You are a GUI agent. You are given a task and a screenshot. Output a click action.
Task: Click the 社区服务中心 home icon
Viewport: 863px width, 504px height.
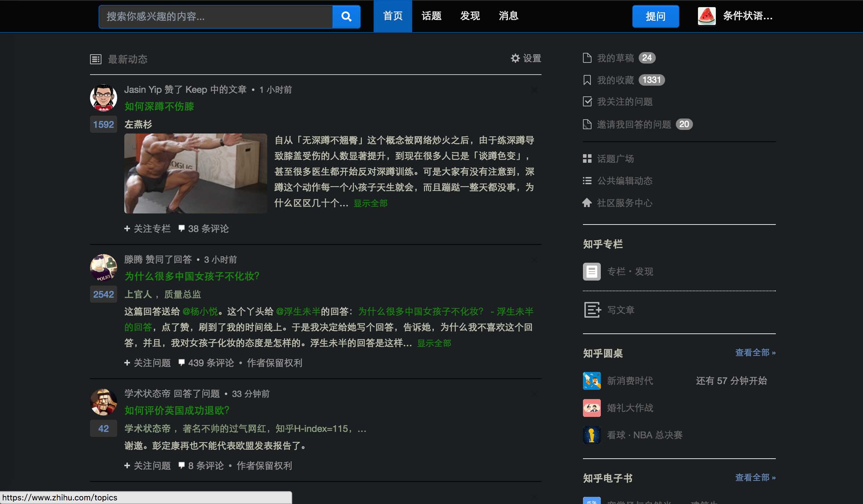(587, 203)
